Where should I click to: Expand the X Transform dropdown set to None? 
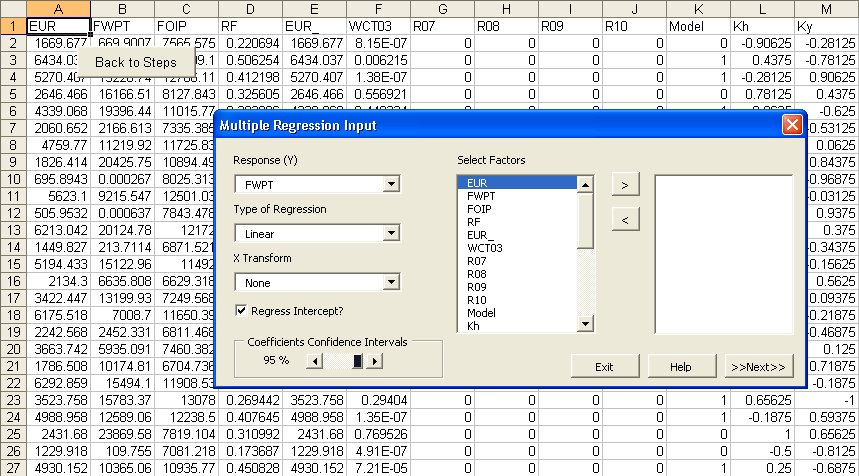pos(391,282)
